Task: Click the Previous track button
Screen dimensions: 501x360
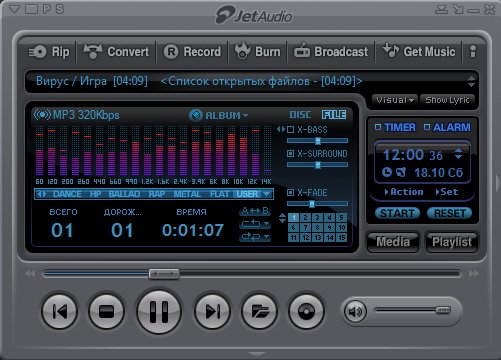Action: point(60,311)
